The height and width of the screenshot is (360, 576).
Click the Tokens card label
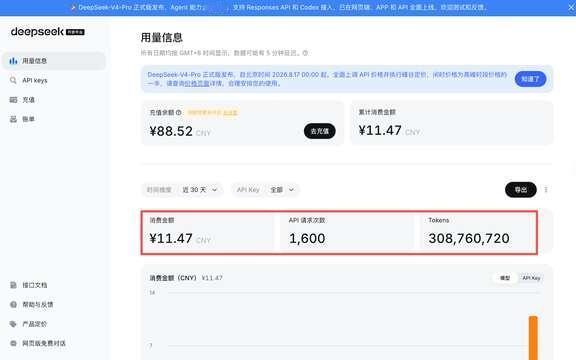tap(439, 220)
